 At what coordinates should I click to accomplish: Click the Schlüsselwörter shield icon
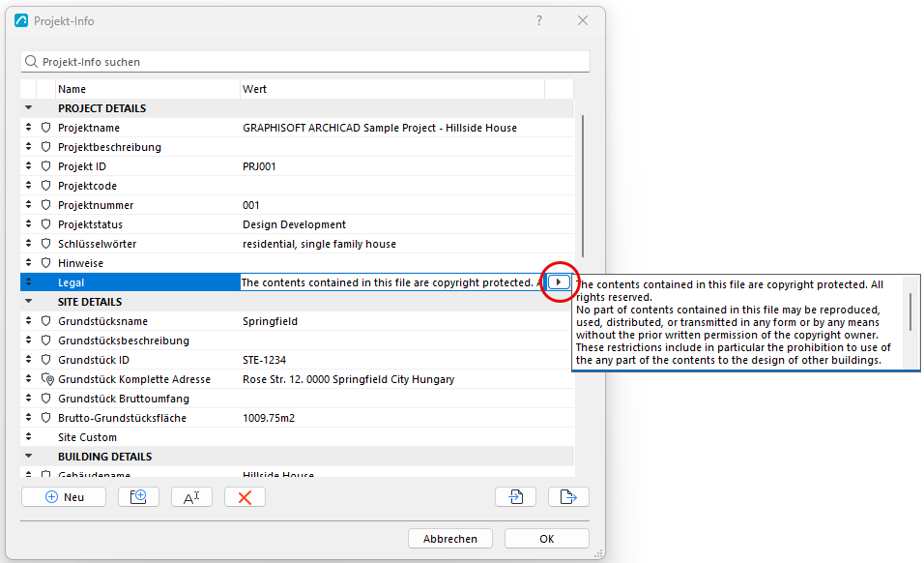(x=46, y=244)
